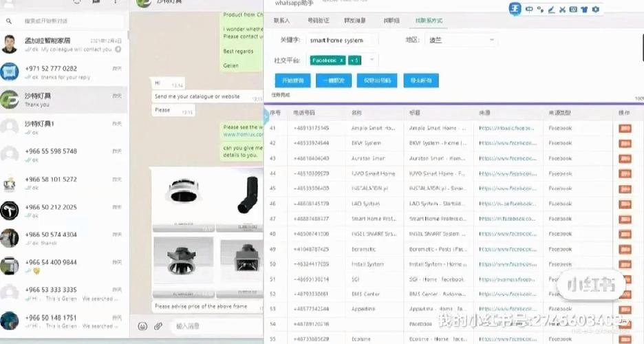Click the avatar of +966 50 148 1751
The image size is (644, 344).
pyautogui.click(x=9, y=321)
